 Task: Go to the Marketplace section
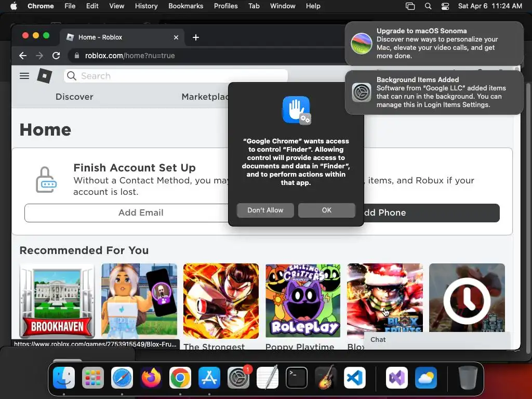(205, 97)
